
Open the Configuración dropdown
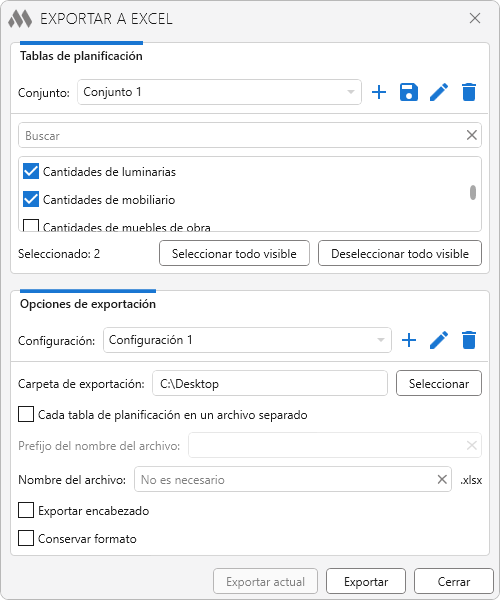[247, 340]
